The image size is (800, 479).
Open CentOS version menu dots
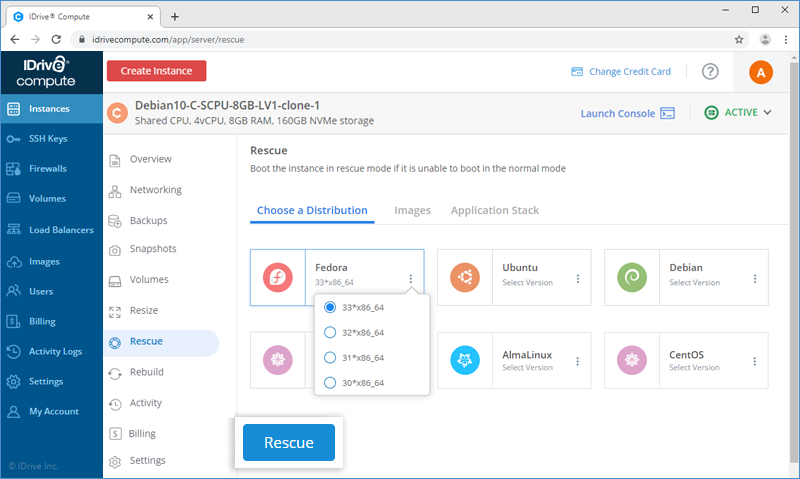coord(755,361)
